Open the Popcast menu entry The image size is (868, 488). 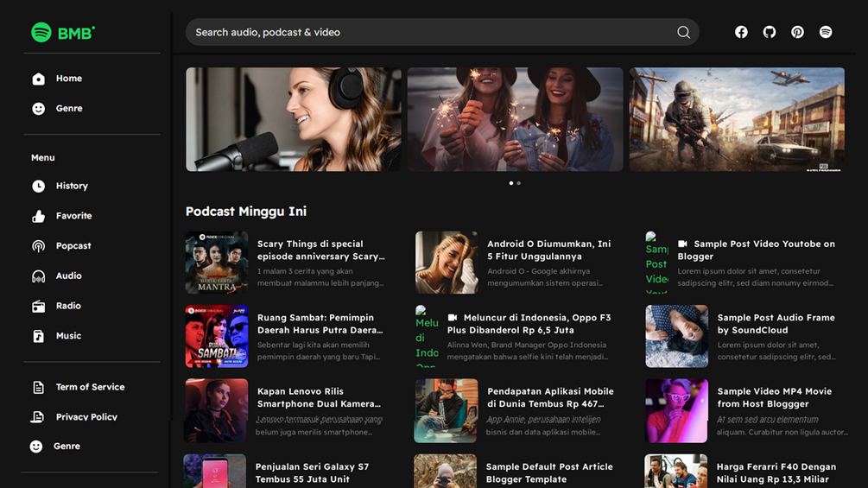(x=73, y=245)
